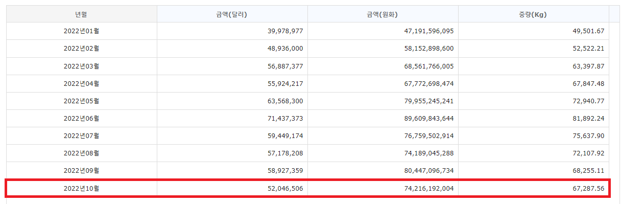
Task: Click weight value 63,397.87
Action: (x=589, y=66)
